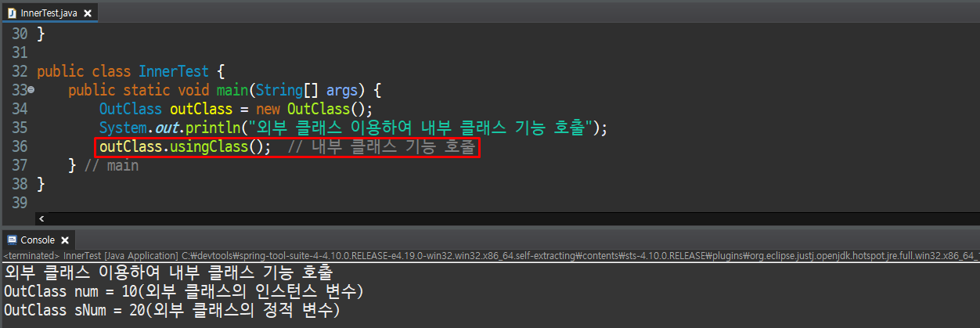Switch to the Console view tab
The height and width of the screenshot is (328, 980).
coord(38,240)
